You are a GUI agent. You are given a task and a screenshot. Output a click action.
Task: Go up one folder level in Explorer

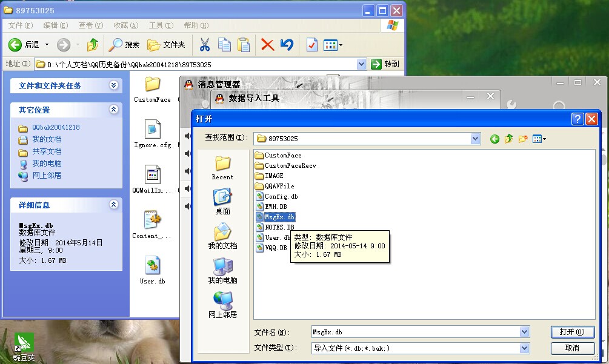[93, 45]
